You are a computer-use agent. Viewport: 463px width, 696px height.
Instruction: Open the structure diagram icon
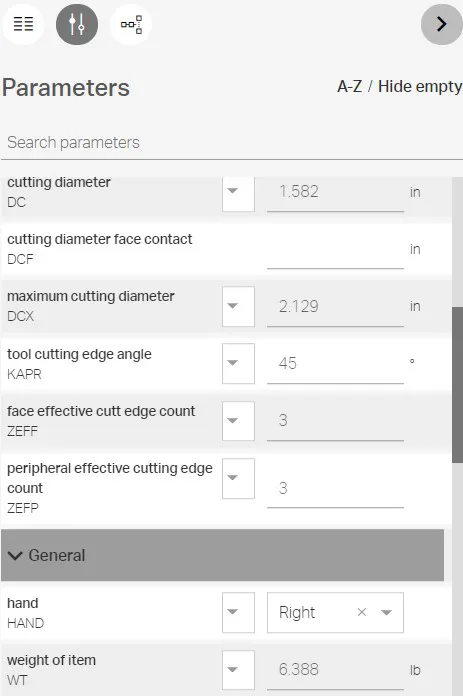[x=131, y=24]
